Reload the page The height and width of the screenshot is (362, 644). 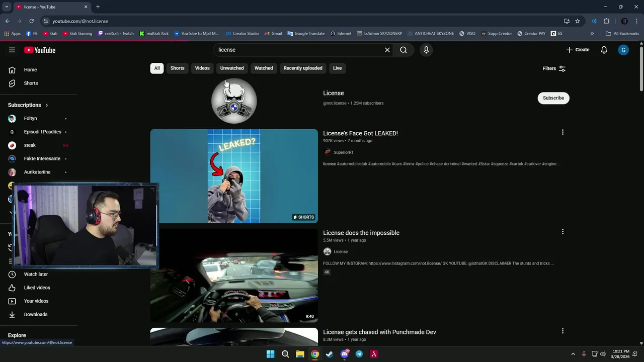point(31,21)
